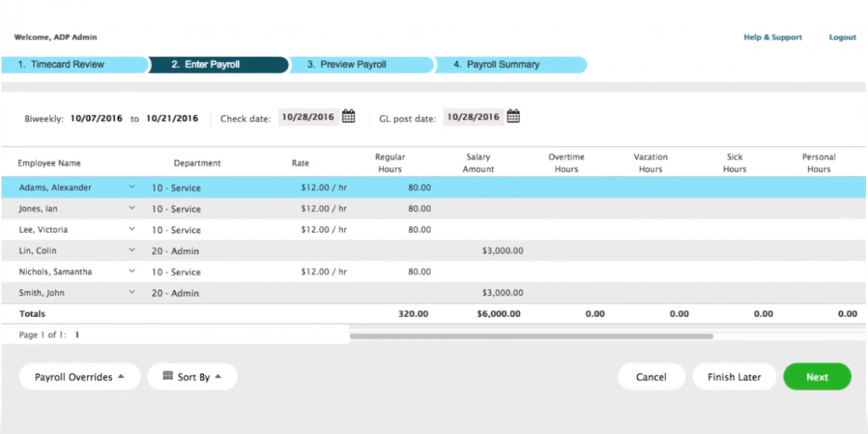This screenshot has height=434, width=868.
Task: Open the GL post date calendar picker
Action: click(x=515, y=116)
